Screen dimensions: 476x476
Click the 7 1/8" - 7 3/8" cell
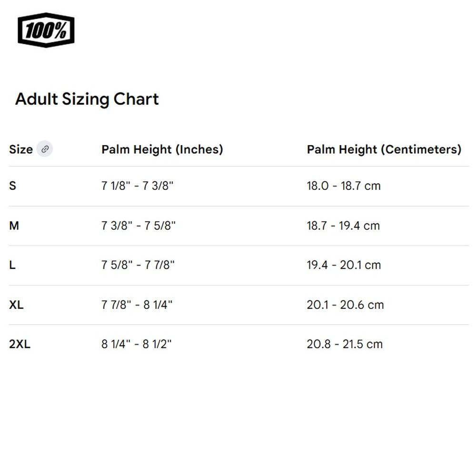(137, 186)
